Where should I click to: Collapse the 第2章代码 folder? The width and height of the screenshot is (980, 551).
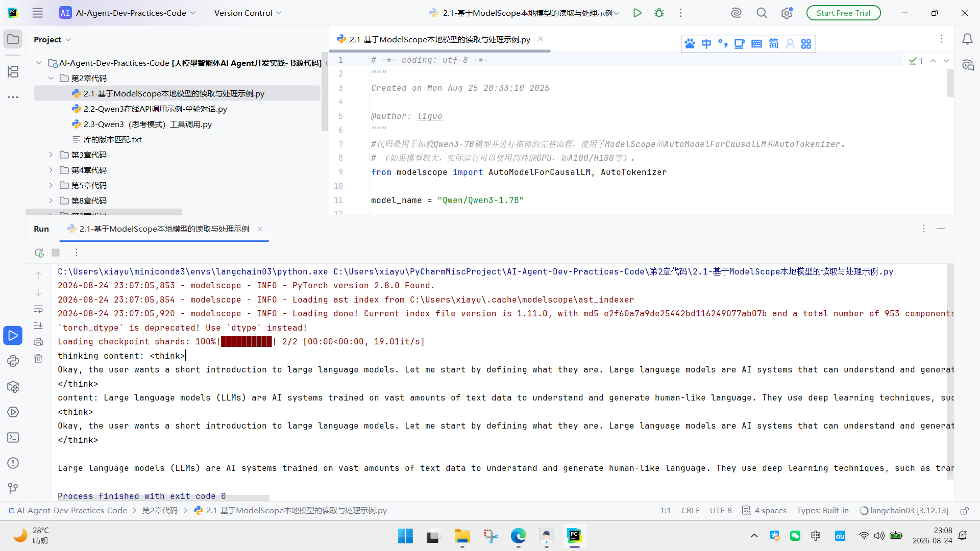point(51,78)
